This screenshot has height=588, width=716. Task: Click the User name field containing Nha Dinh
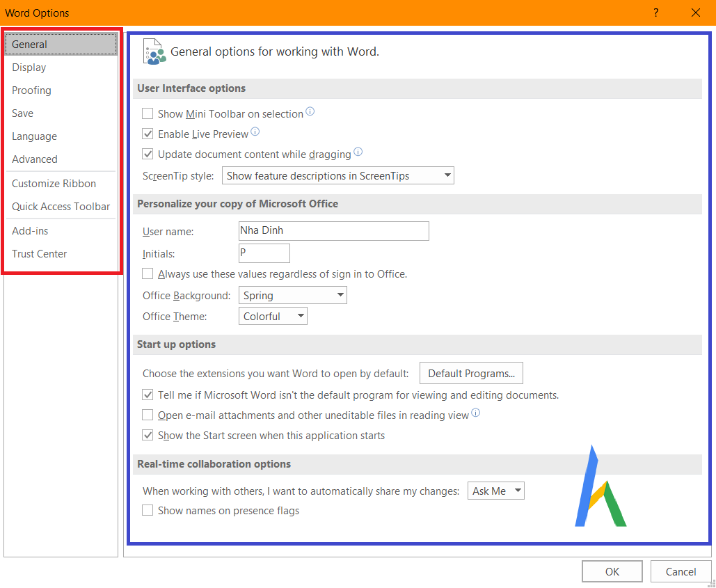pos(334,231)
